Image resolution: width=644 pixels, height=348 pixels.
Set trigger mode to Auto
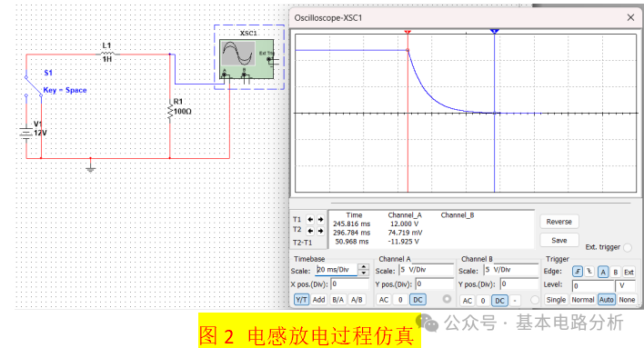(x=606, y=300)
